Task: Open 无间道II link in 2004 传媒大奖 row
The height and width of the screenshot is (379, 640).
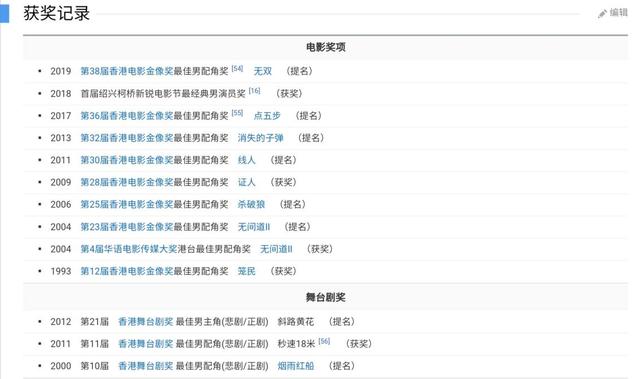Action: tap(276, 249)
